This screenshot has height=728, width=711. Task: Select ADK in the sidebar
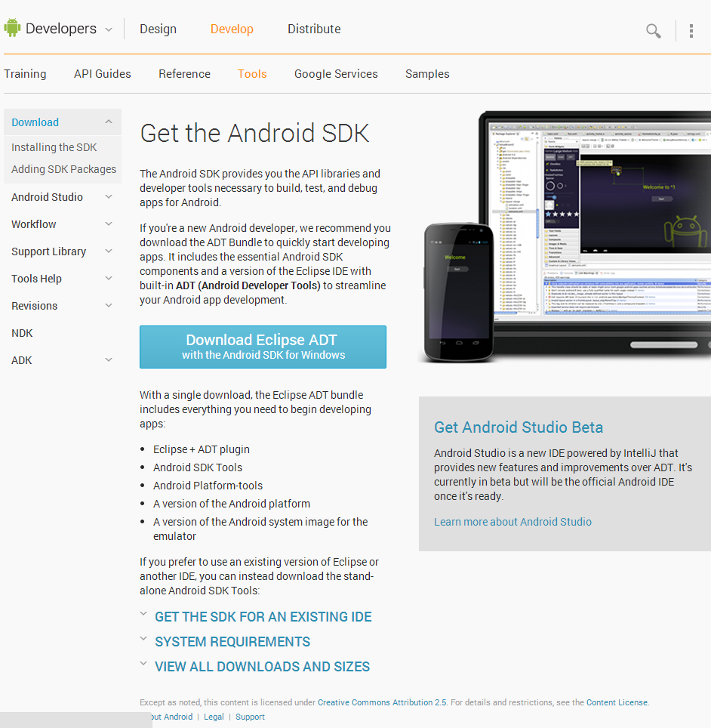pos(22,360)
